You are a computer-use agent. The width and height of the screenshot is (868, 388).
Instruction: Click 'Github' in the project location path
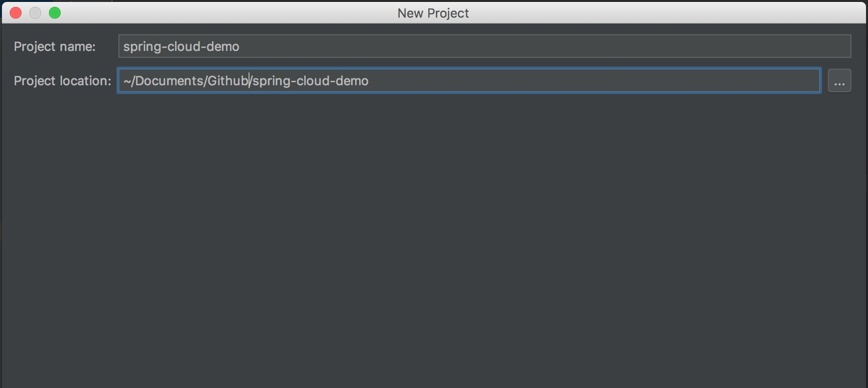point(228,81)
